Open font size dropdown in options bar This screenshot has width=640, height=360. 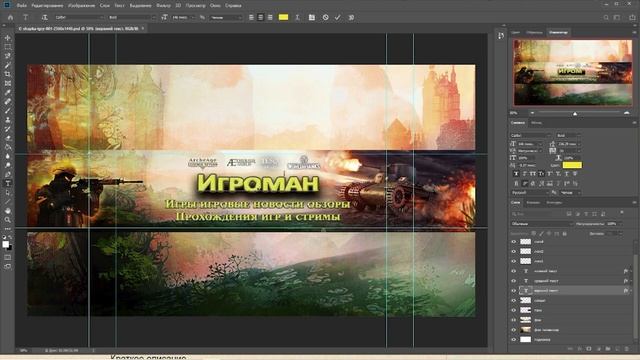click(183, 18)
